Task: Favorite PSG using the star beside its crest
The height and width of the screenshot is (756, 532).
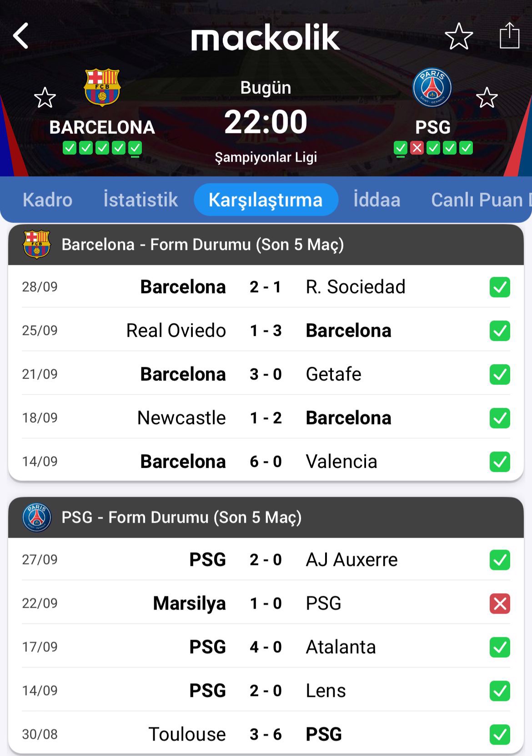Action: [x=487, y=98]
